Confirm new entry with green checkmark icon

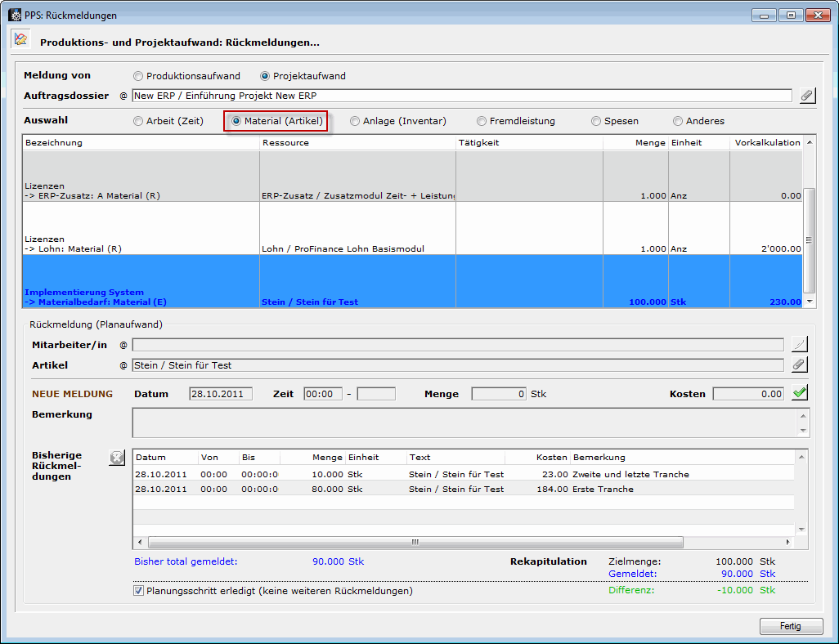coord(800,393)
